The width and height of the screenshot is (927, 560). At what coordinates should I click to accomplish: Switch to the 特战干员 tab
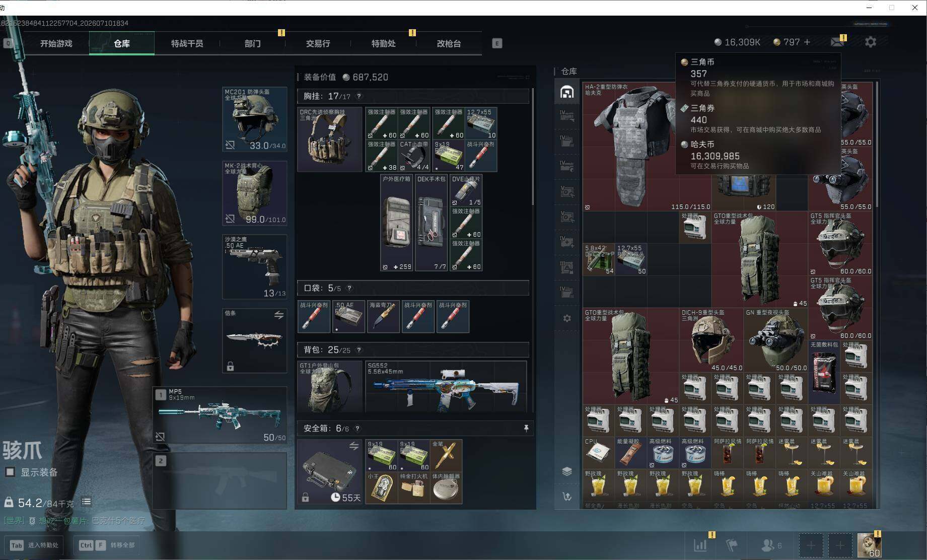click(x=187, y=43)
